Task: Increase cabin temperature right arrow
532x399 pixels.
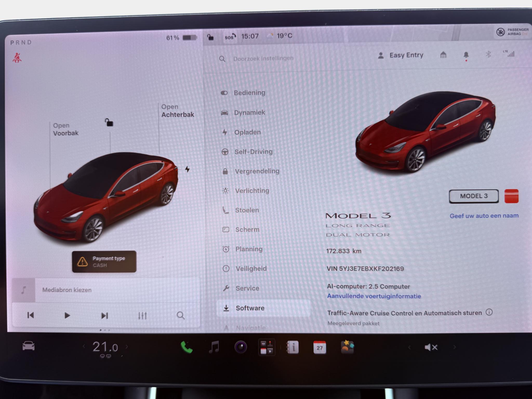Action: 127,347
